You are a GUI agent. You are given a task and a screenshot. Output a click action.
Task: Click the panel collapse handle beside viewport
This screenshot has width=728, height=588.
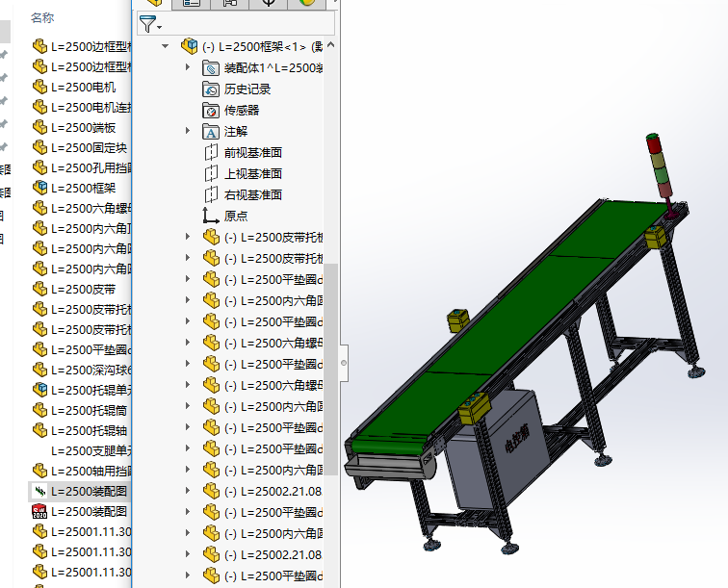(x=344, y=363)
